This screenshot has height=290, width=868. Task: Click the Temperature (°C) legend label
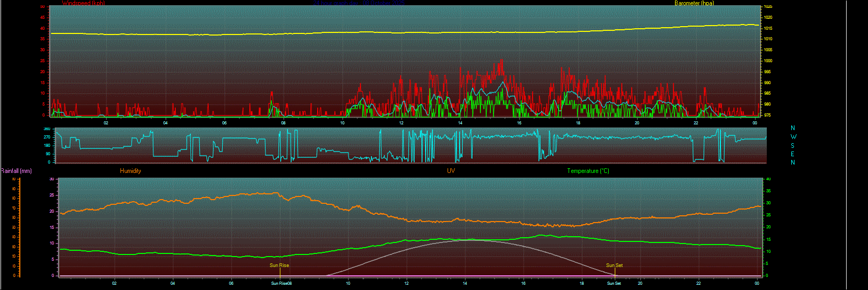click(x=588, y=171)
